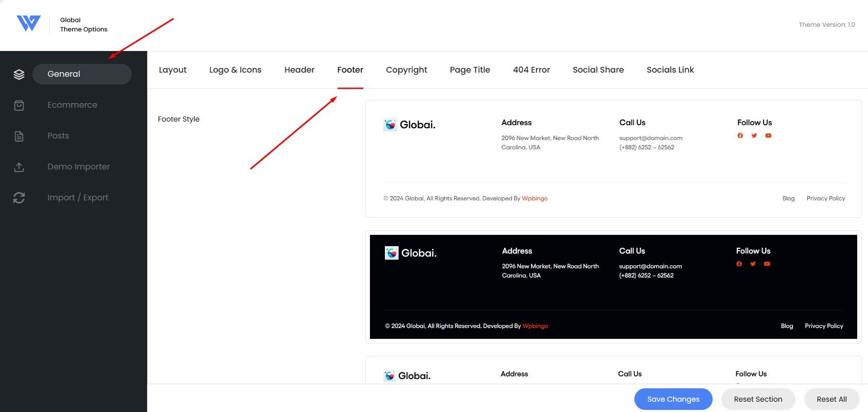Open the Ecommerce menu item
This screenshot has width=868, height=412.
coord(72,105)
